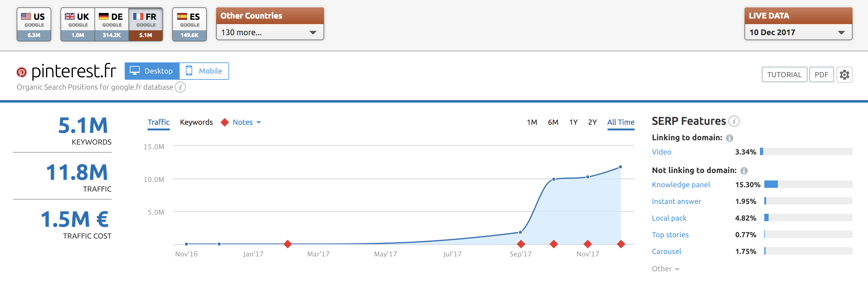Click the German flag icon
868x283 pixels.
coord(104,16)
